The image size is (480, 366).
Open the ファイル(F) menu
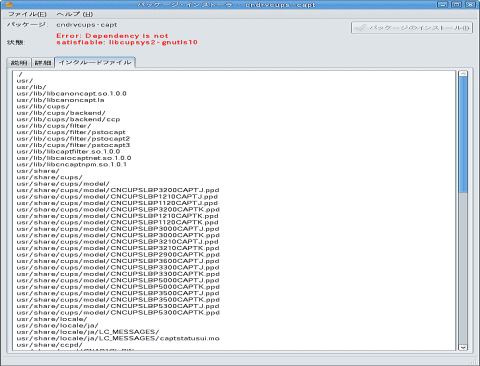tap(27, 14)
